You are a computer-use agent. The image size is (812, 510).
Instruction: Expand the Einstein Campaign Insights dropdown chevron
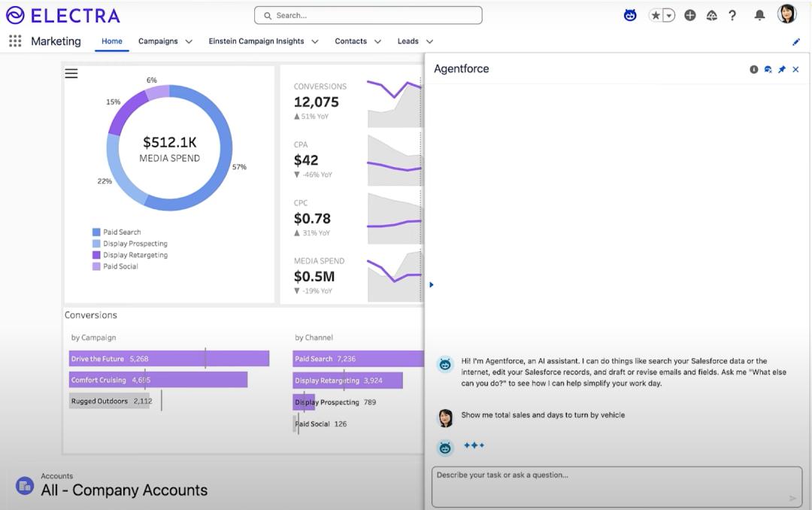pos(315,41)
